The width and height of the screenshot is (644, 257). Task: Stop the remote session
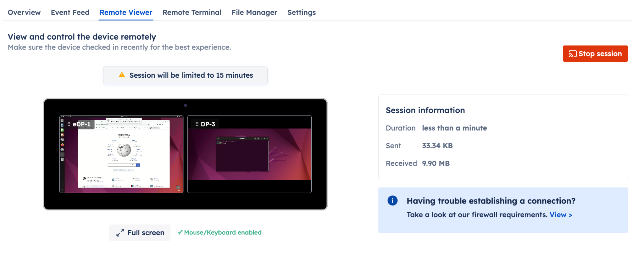click(x=595, y=54)
